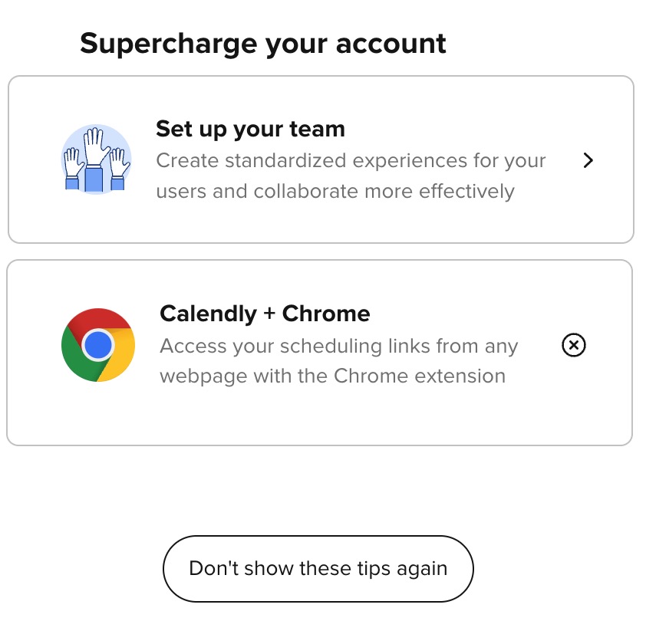
Task: Click "Create standardized experiences for your" text line
Action: [351, 161]
